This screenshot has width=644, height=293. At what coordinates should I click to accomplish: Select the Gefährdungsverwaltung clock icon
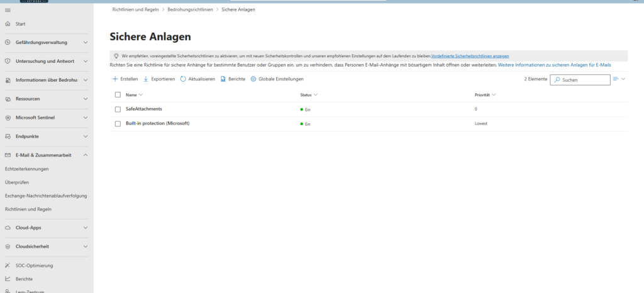pyautogui.click(x=8, y=42)
